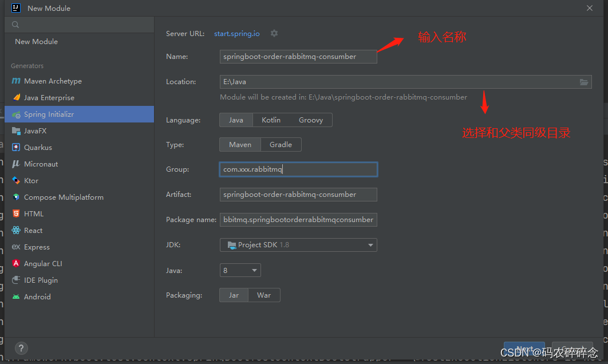Image resolution: width=608 pixels, height=364 pixels.
Task: Select JavaFX in generators list
Action: click(x=79, y=130)
